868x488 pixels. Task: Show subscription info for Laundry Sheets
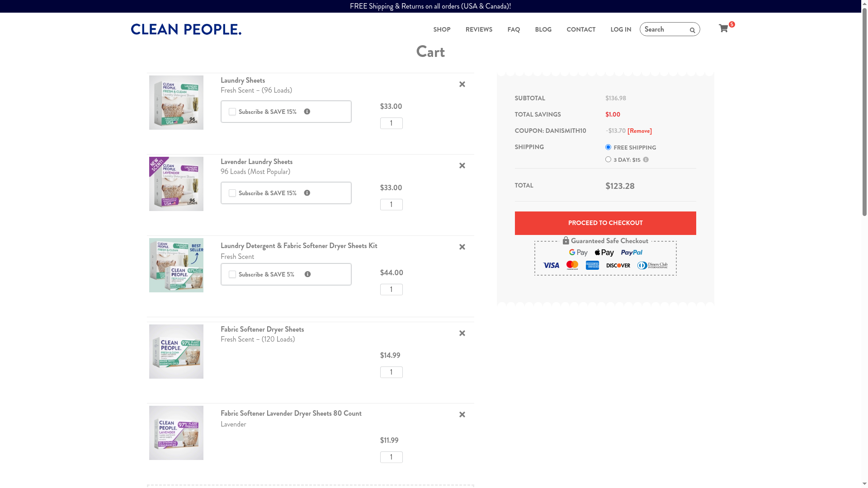point(307,112)
